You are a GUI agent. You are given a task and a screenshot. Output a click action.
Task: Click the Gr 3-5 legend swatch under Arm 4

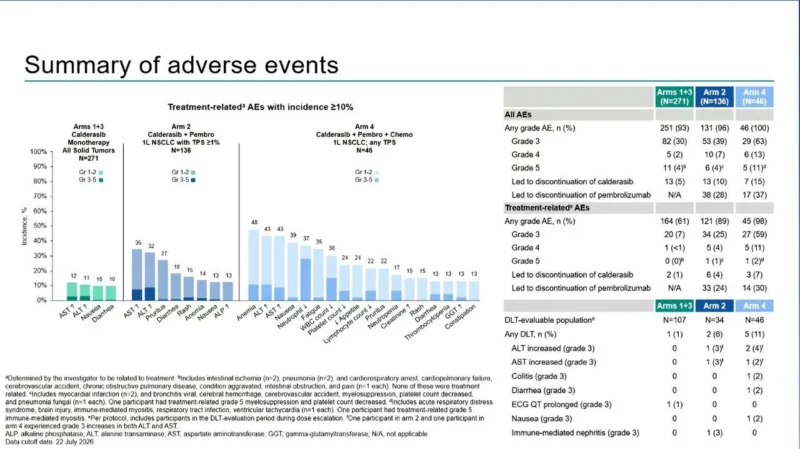click(x=377, y=180)
